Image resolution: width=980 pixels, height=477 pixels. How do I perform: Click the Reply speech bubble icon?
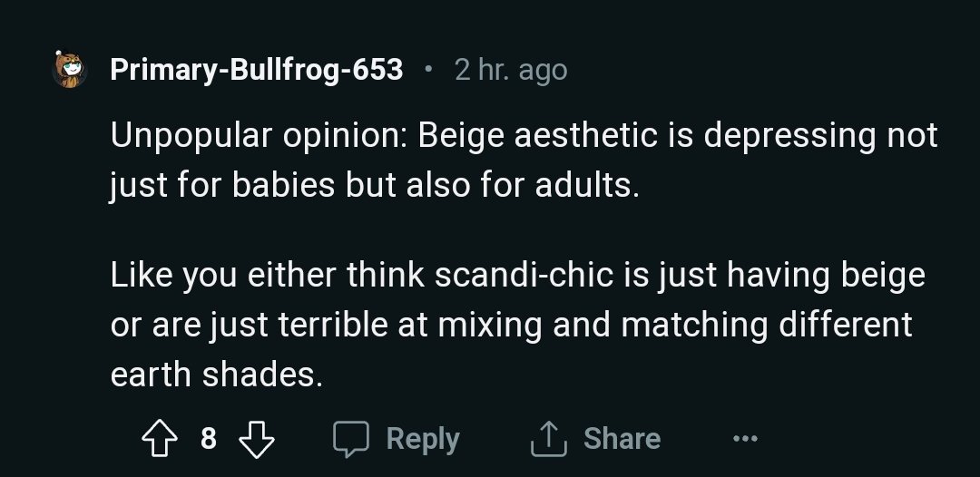pyautogui.click(x=350, y=439)
